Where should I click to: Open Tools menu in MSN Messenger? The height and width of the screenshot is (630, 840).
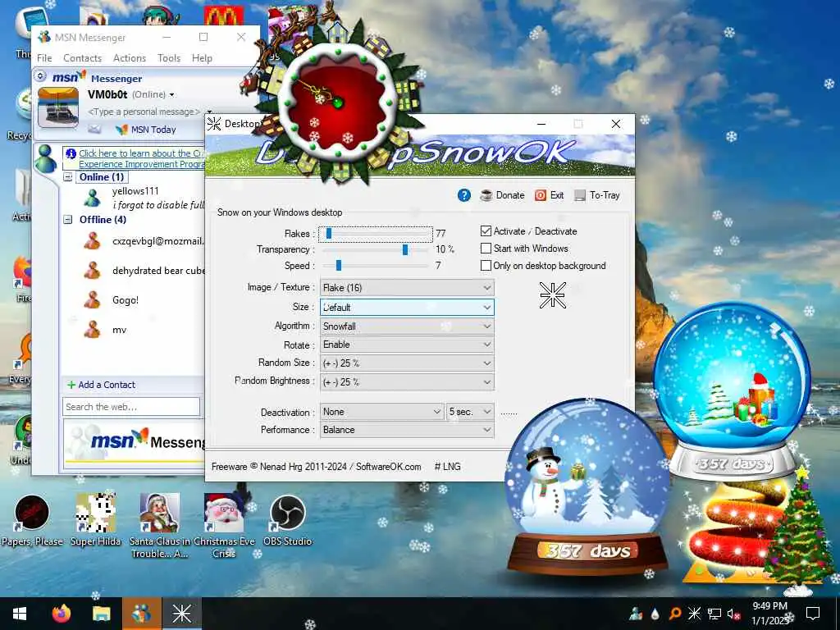[169, 58]
